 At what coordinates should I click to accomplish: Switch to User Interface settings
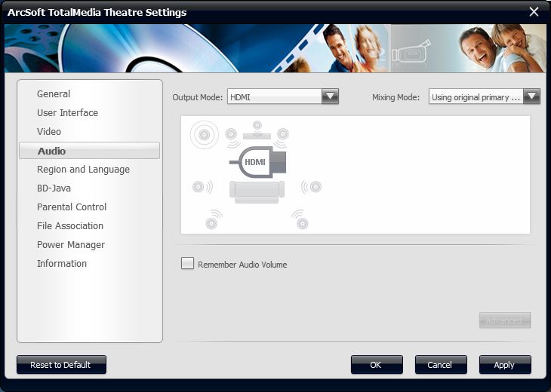(67, 112)
